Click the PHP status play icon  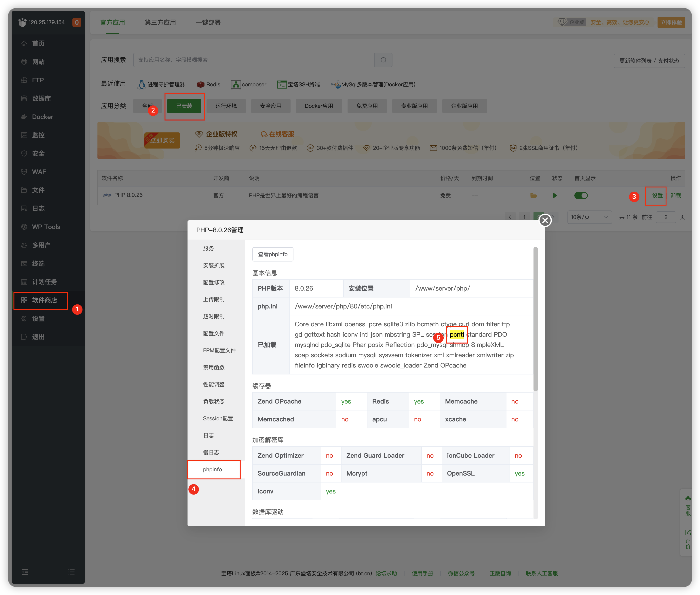click(x=555, y=196)
